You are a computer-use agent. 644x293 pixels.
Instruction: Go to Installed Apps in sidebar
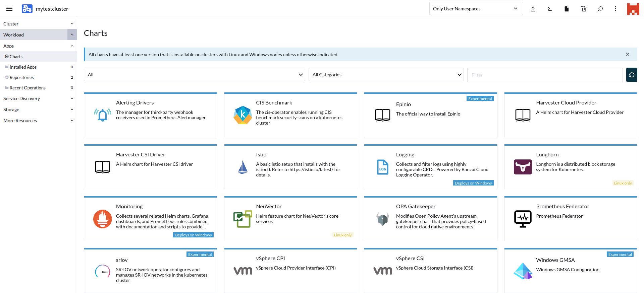[x=23, y=67]
